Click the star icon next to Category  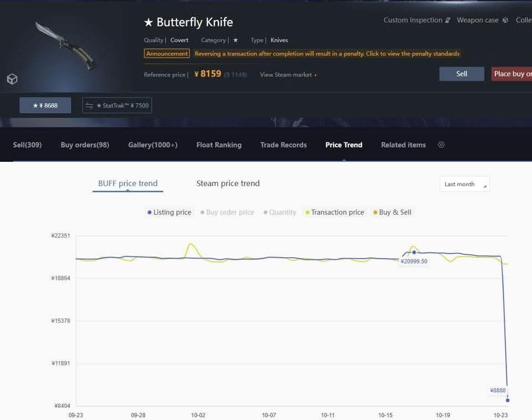point(236,40)
